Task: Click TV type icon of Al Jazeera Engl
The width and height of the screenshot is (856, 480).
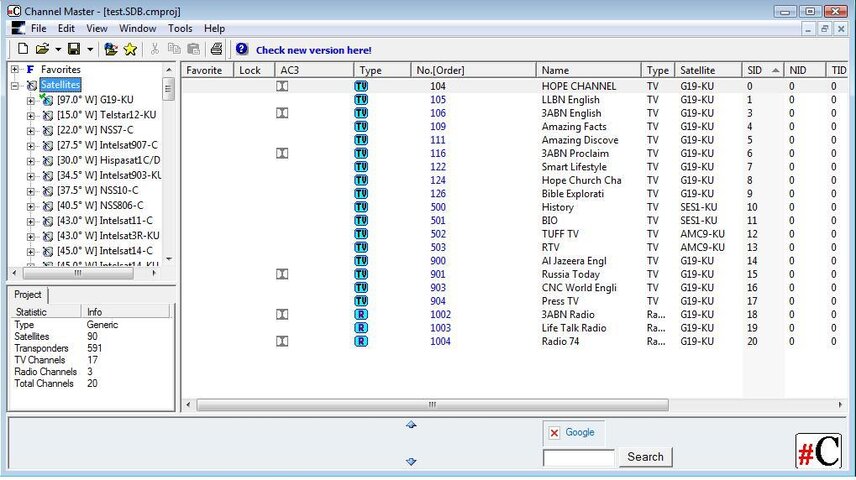Action: [x=361, y=260]
